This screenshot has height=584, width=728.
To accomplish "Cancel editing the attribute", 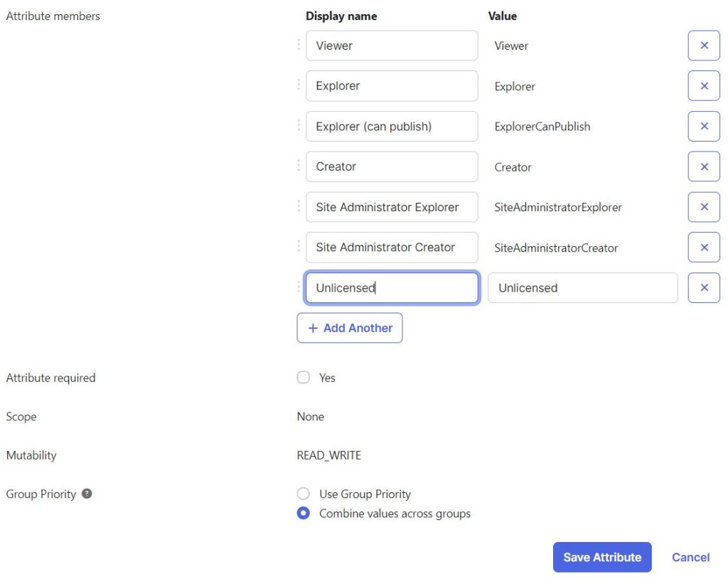I will 690,557.
